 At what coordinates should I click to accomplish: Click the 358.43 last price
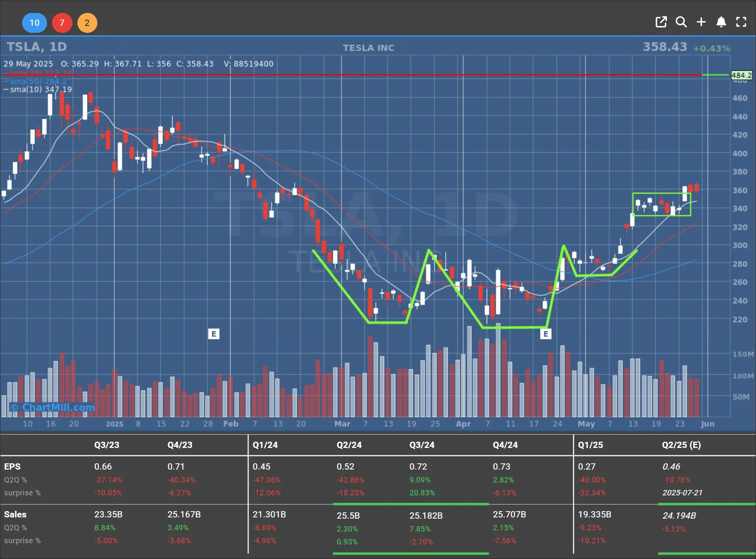(x=665, y=47)
